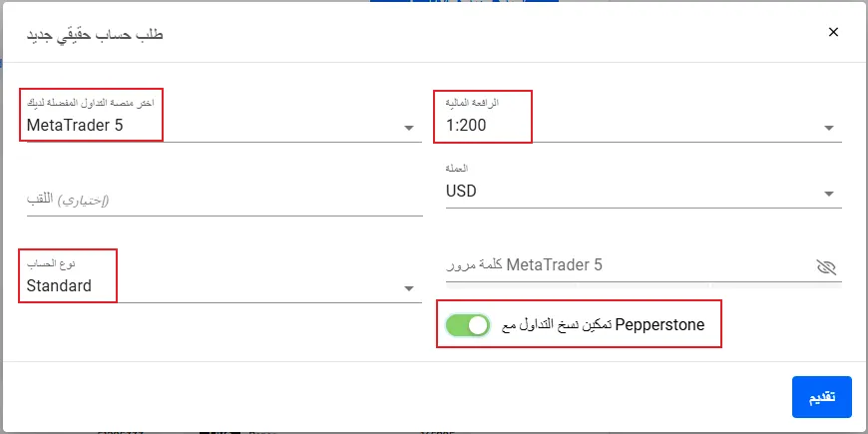This screenshot has width=868, height=434.
Task: Expand the trading platform dropdown arrow
Action: tap(409, 128)
